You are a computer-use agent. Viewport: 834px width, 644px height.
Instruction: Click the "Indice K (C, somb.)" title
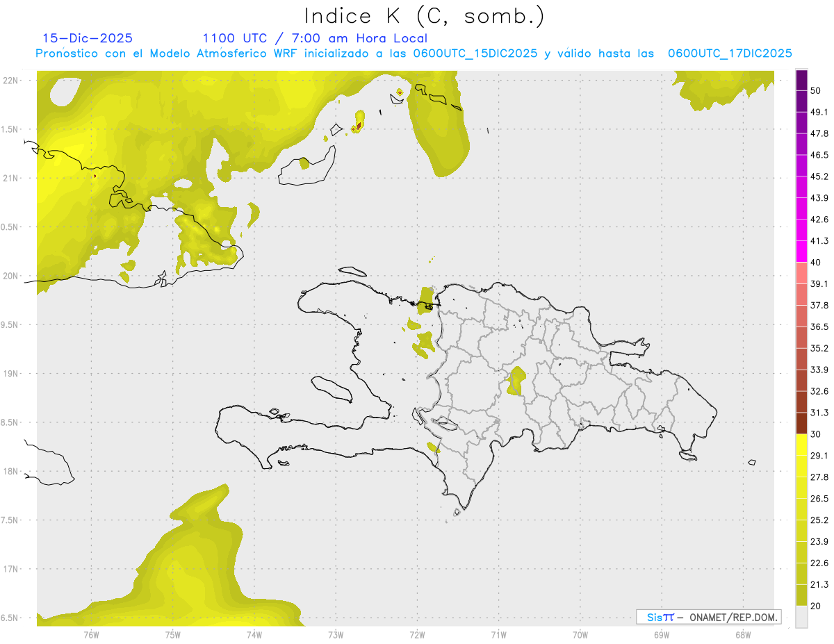click(425, 17)
